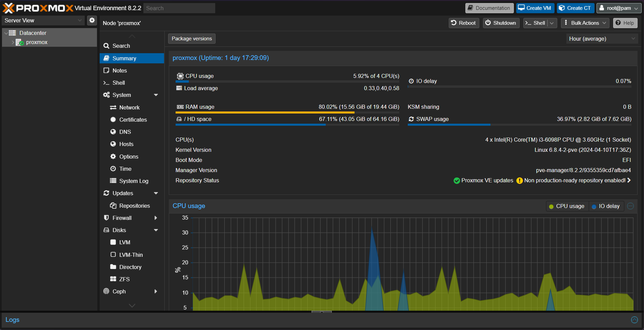
Task: Collapse the System menu section
Action: point(156,95)
